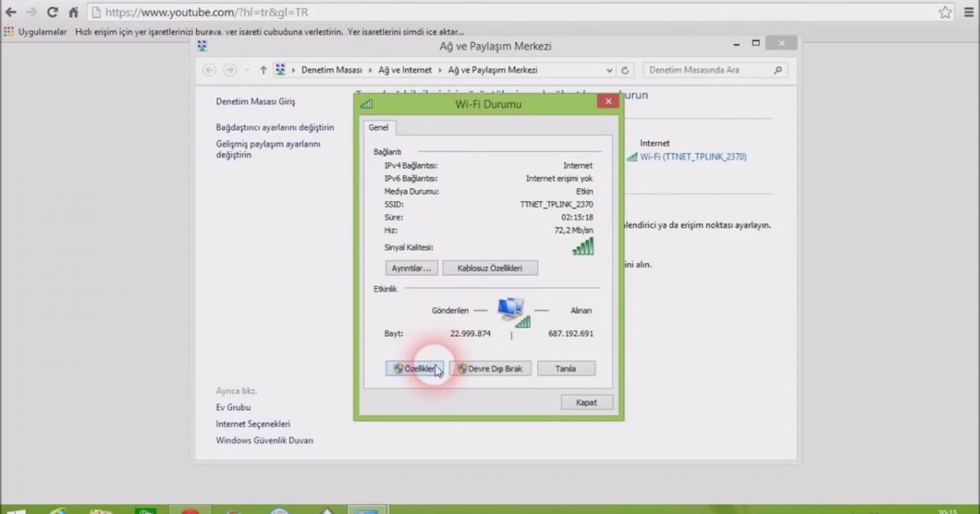Image resolution: width=980 pixels, height=514 pixels.
Task: Select the Genel tab
Action: pyautogui.click(x=379, y=128)
